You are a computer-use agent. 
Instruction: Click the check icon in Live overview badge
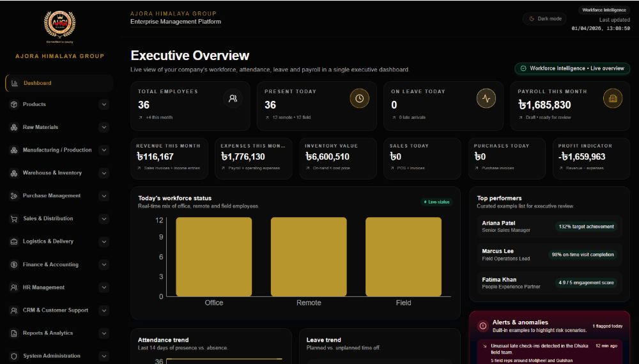[523, 68]
